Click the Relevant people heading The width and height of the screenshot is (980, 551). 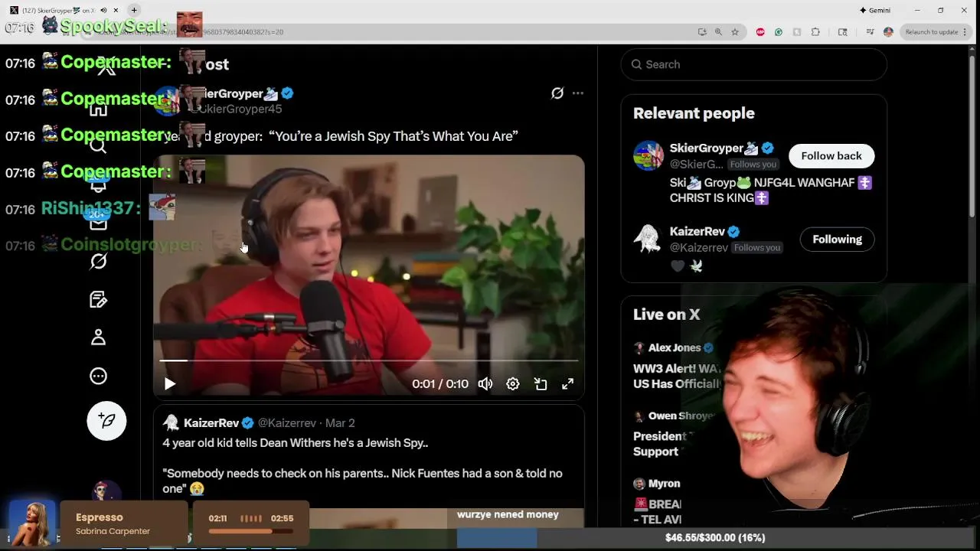pyautogui.click(x=694, y=113)
